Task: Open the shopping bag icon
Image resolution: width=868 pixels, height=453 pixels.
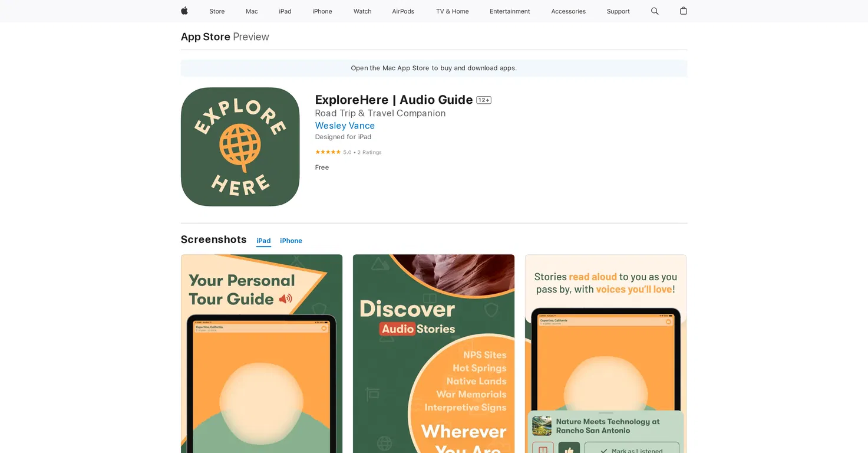Action: point(684,11)
